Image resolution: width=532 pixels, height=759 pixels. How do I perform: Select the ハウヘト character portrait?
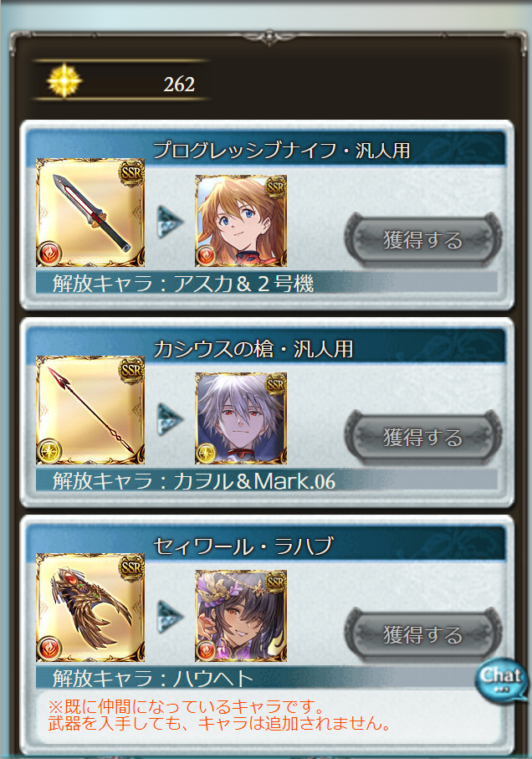(241, 616)
